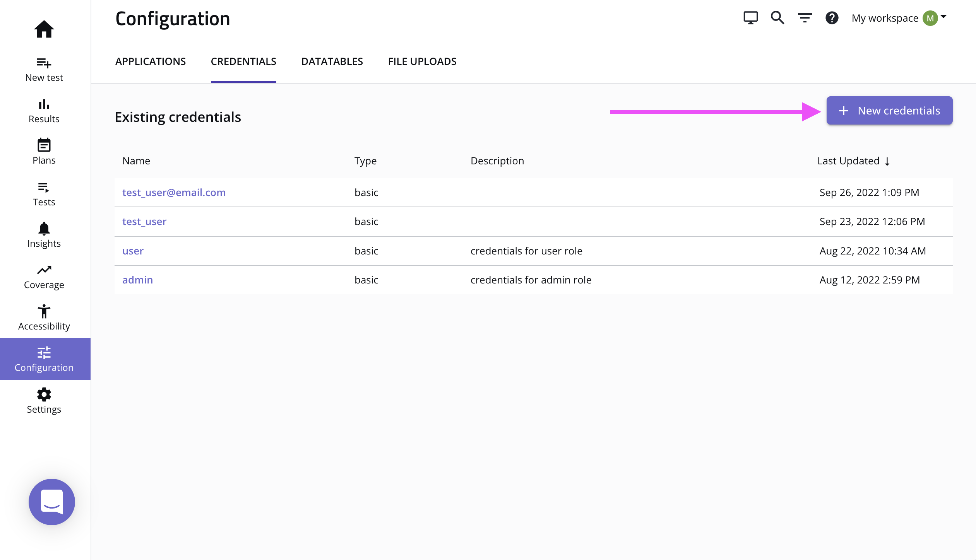Open the Insights bell icon
Image resolution: width=976 pixels, height=560 pixels.
coord(44,229)
